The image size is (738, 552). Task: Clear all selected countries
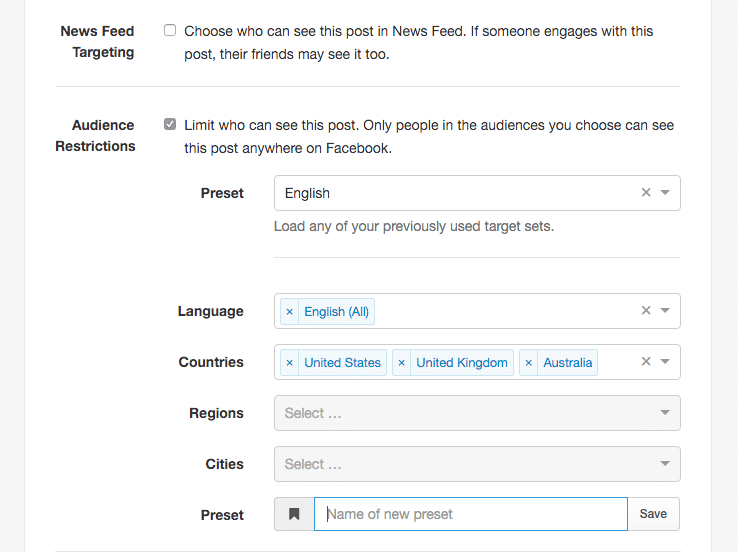[646, 361]
